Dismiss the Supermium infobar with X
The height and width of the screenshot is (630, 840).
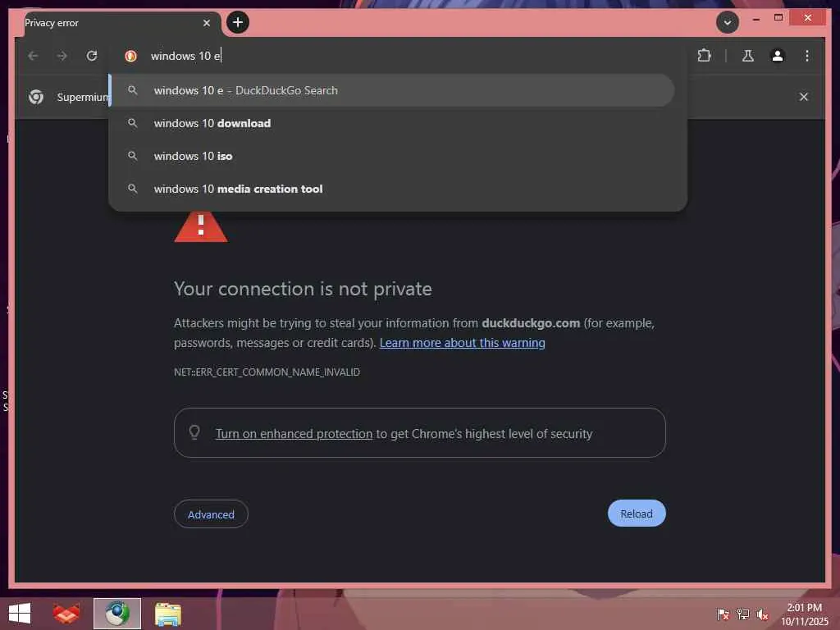click(804, 97)
